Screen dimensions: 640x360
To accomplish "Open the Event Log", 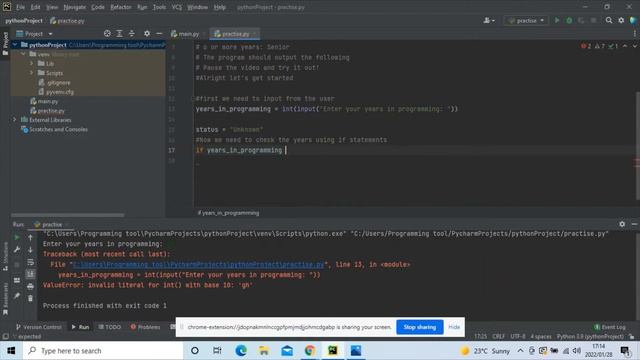I will click(610, 327).
